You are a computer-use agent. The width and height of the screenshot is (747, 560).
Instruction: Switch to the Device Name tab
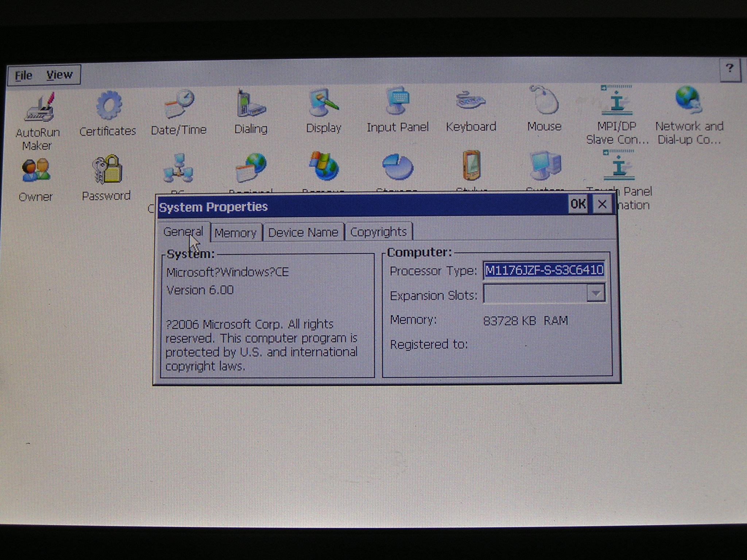[303, 233]
